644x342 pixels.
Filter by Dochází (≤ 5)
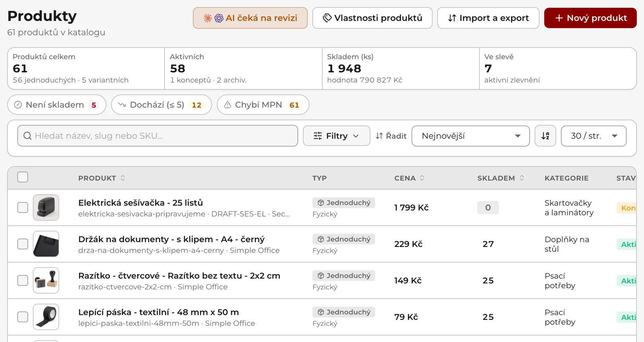tap(161, 105)
